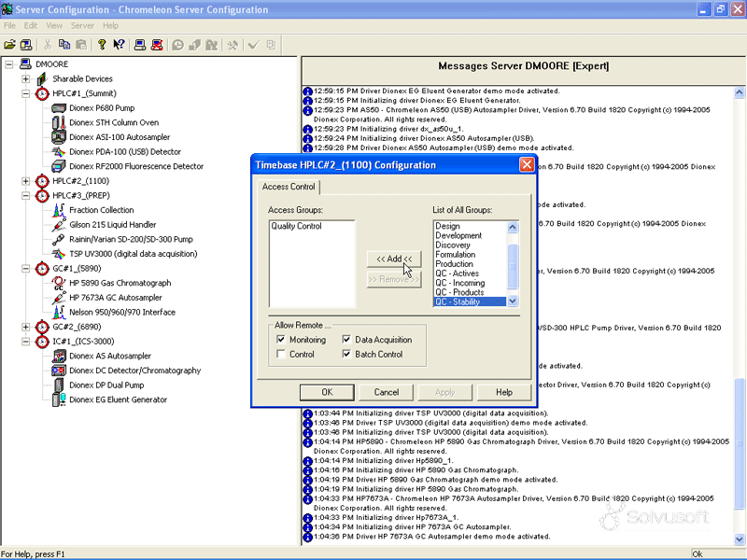Click the Dionex RF2000 Fluorescence Detector icon
The height and width of the screenshot is (560, 747).
tap(59, 166)
